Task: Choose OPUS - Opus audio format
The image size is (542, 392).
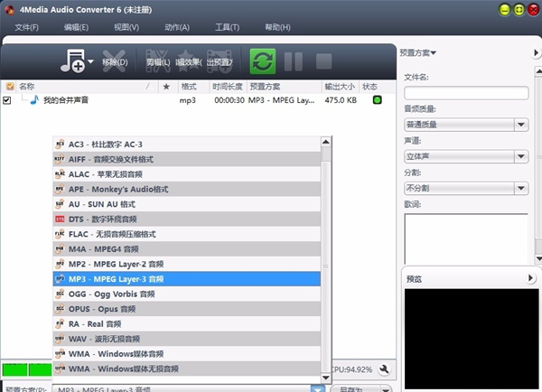Action: tap(187, 309)
